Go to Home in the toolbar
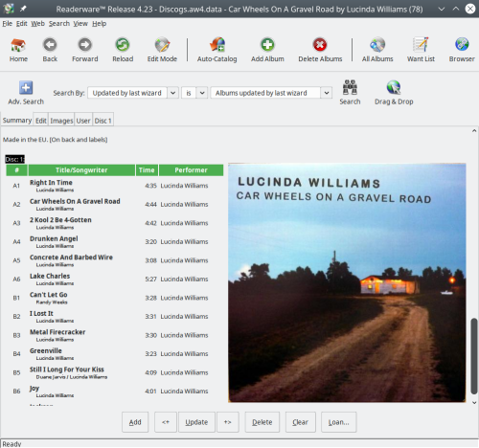479x448 pixels. point(18,50)
